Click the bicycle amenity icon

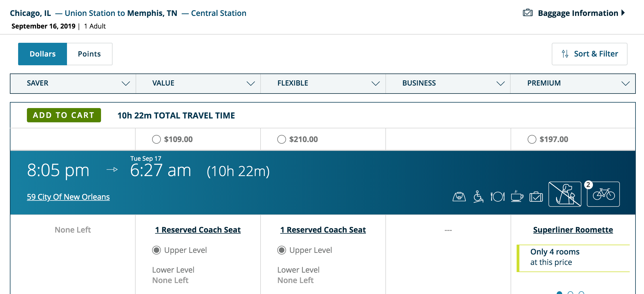(603, 194)
